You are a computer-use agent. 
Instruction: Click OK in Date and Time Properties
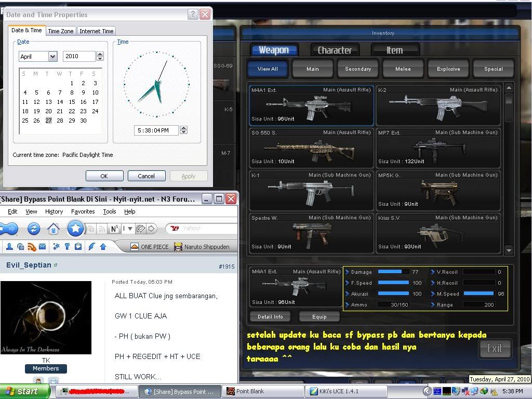click(x=104, y=176)
